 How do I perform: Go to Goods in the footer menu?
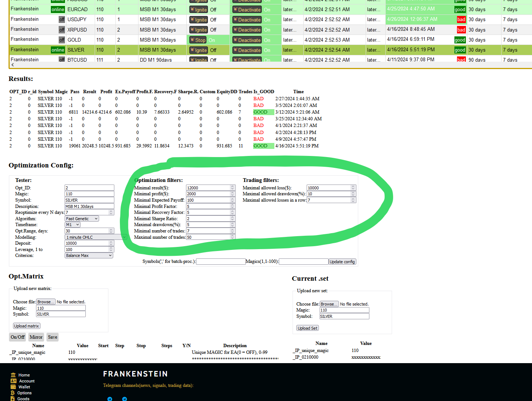[23, 399]
